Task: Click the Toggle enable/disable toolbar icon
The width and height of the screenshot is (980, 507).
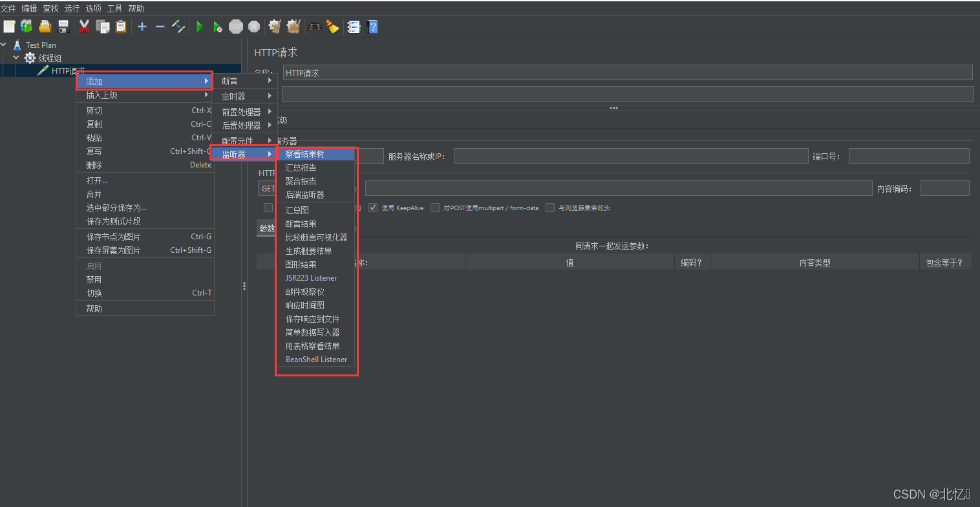Action: click(178, 27)
